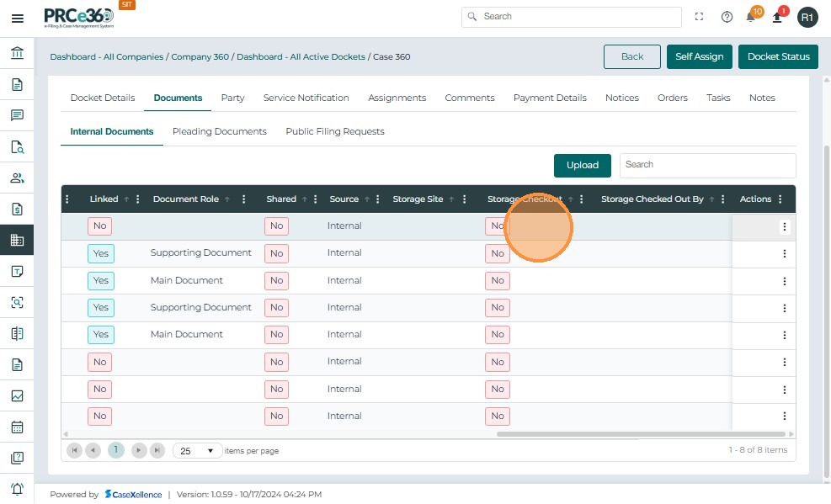Viewport: 831px width, 504px height.
Task: Open items per page dropdown
Action: [x=198, y=451]
